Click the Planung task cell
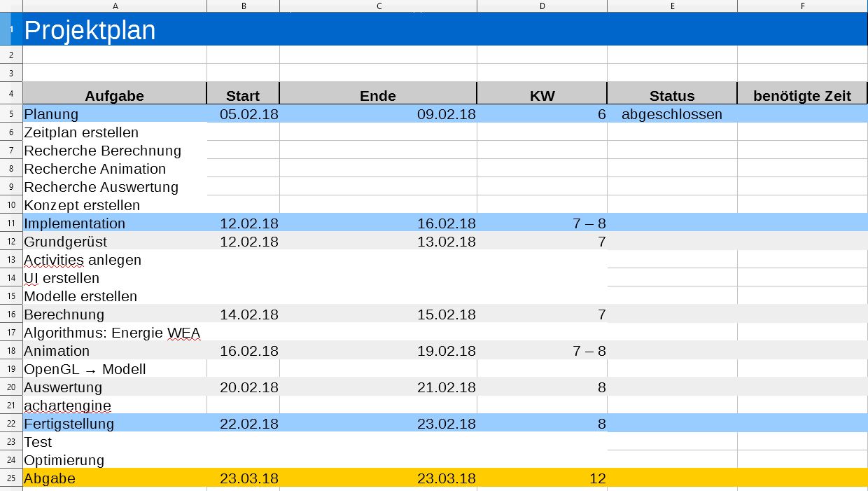This screenshot has width=868, height=491. pyautogui.click(x=52, y=114)
